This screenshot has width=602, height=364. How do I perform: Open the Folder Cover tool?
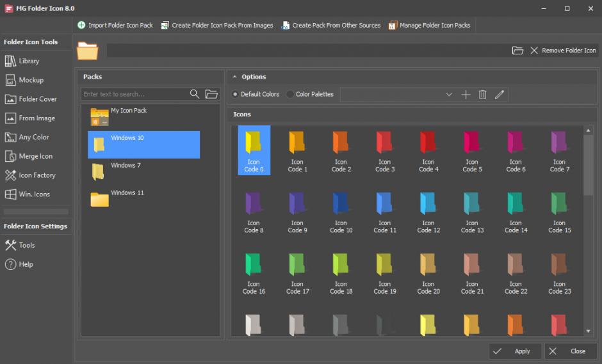(x=37, y=99)
